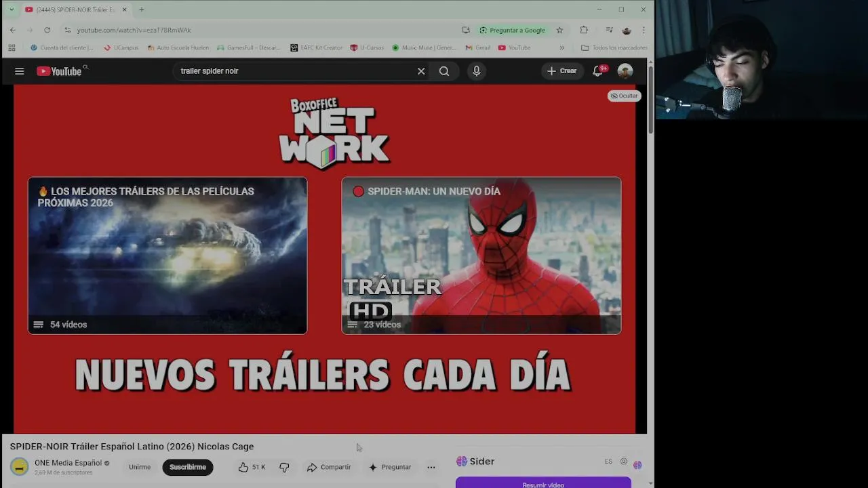The width and height of the screenshot is (868, 488).
Task: Run search with magnifier icon
Action: pyautogui.click(x=444, y=71)
